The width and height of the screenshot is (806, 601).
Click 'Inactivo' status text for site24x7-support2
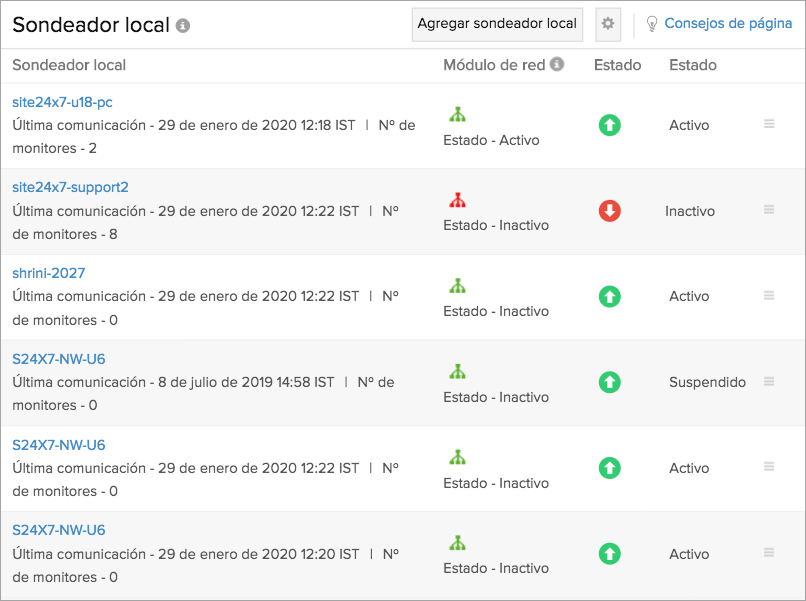click(x=690, y=211)
